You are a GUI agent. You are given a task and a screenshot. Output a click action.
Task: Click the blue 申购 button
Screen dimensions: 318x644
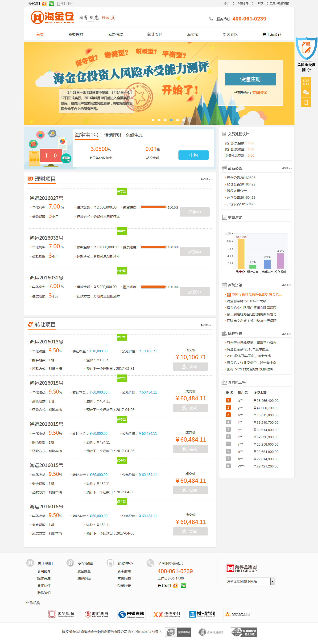click(x=193, y=155)
